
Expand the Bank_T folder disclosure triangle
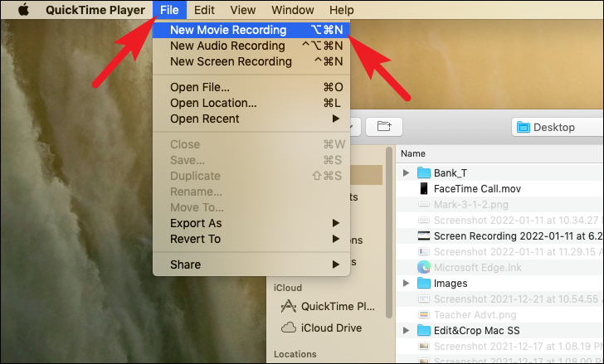(406, 172)
